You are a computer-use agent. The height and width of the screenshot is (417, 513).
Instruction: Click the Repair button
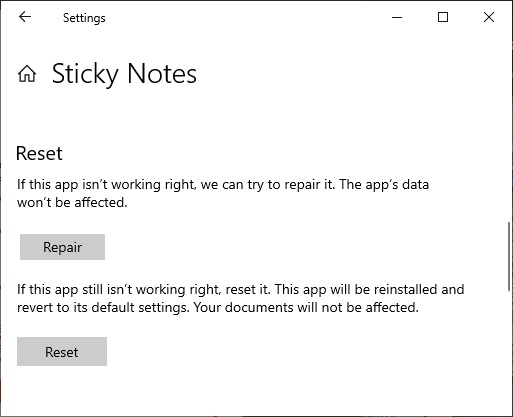tap(62, 247)
